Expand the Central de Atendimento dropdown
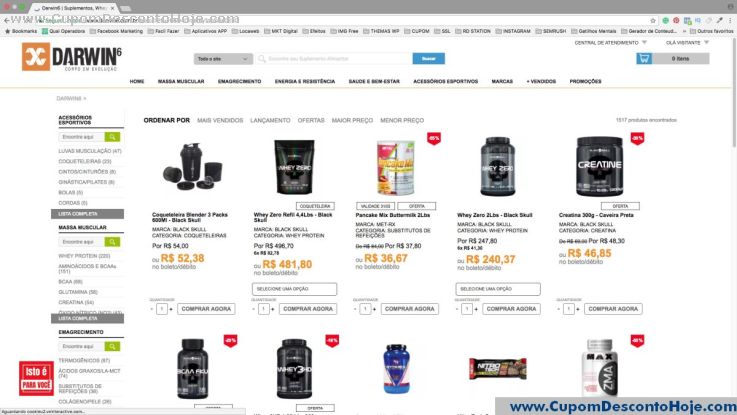This screenshot has width=737, height=415. point(610,43)
